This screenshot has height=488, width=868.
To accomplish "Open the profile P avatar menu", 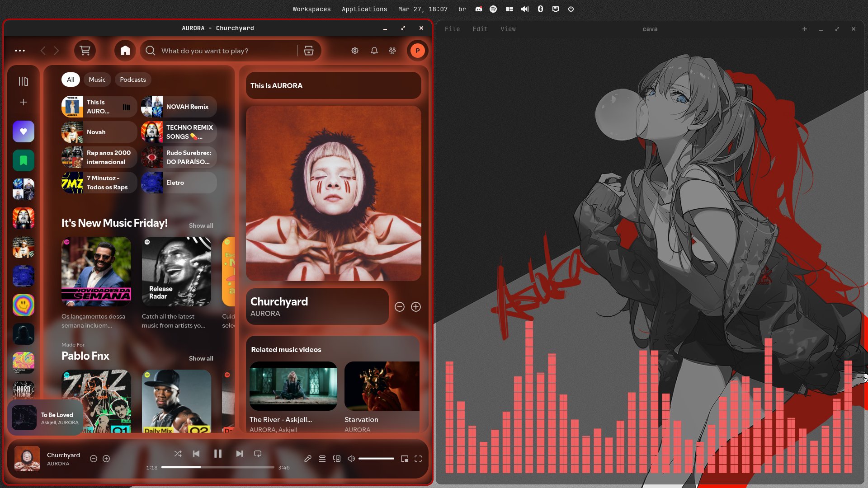I will coord(417,51).
